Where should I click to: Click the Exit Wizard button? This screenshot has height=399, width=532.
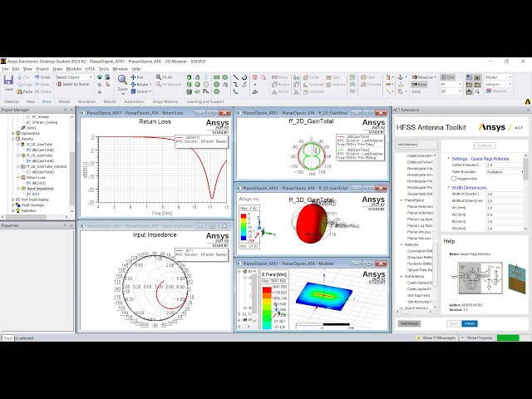(409, 323)
